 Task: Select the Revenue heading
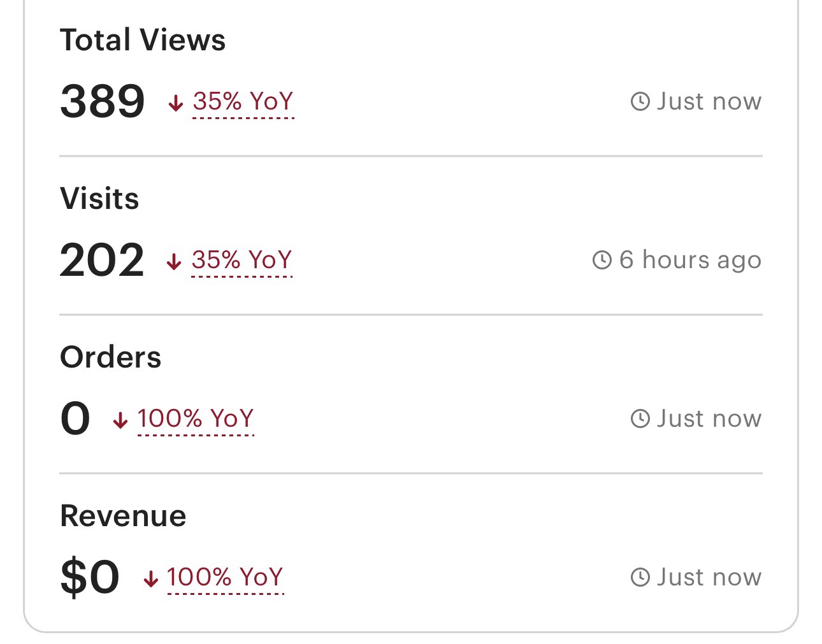click(x=123, y=515)
